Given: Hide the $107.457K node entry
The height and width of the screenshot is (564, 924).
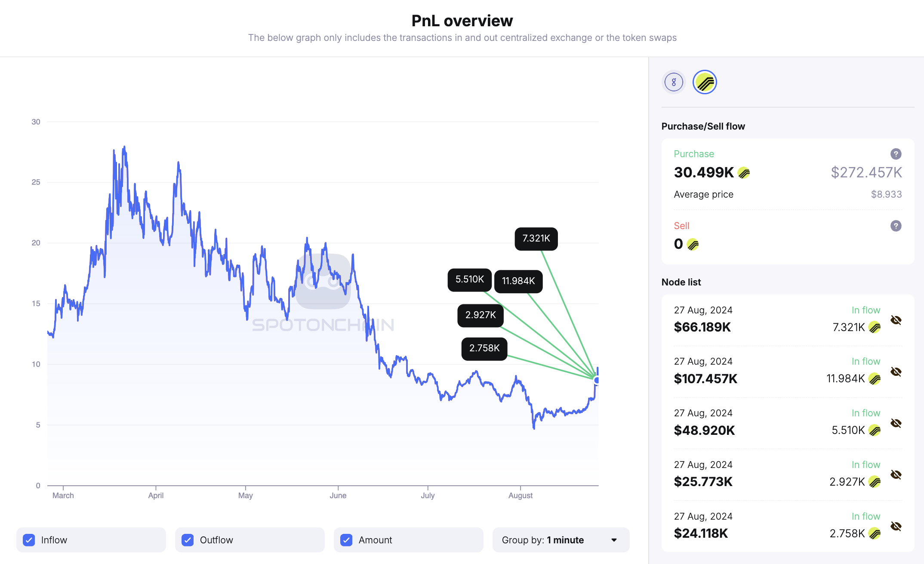Looking at the screenshot, I should click(896, 371).
